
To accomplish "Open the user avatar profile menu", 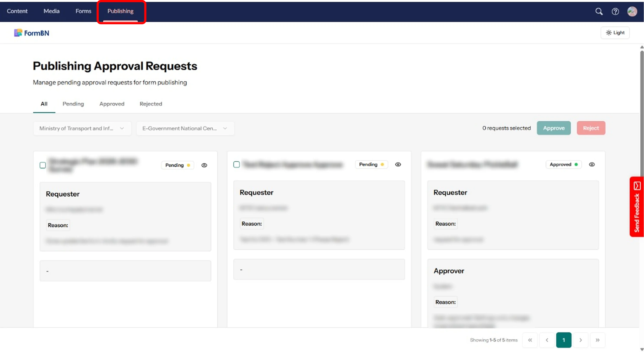I will pyautogui.click(x=632, y=11).
